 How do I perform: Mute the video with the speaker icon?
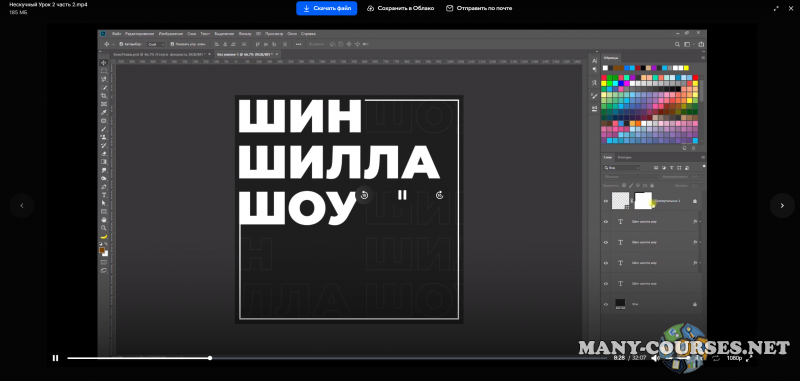pyautogui.click(x=655, y=358)
